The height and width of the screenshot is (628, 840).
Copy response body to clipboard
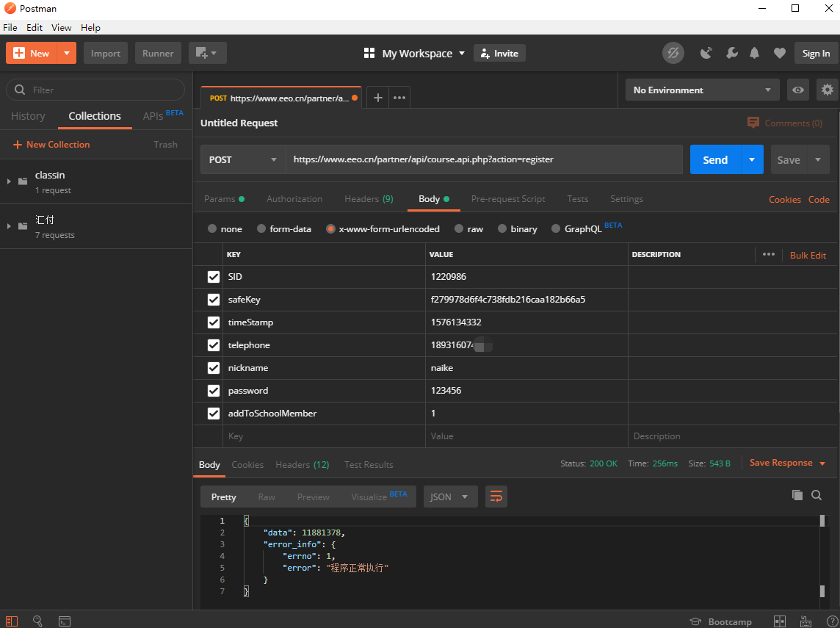coord(797,495)
